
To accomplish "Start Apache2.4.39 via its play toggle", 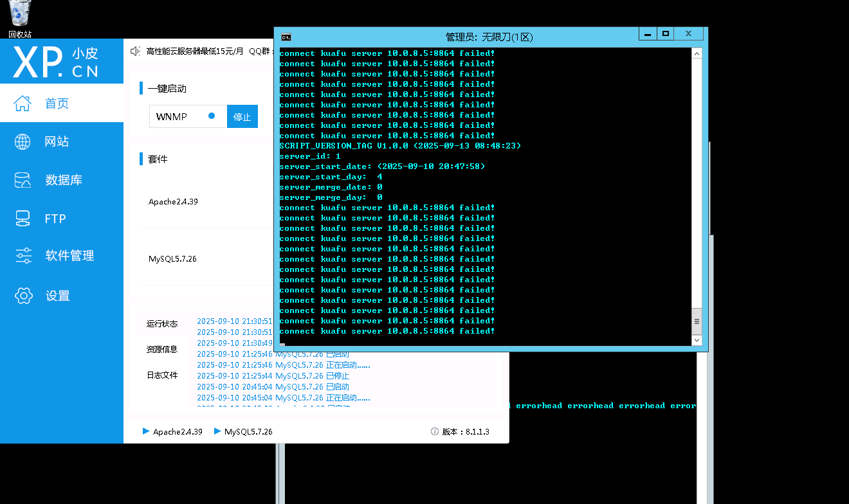I will [145, 431].
